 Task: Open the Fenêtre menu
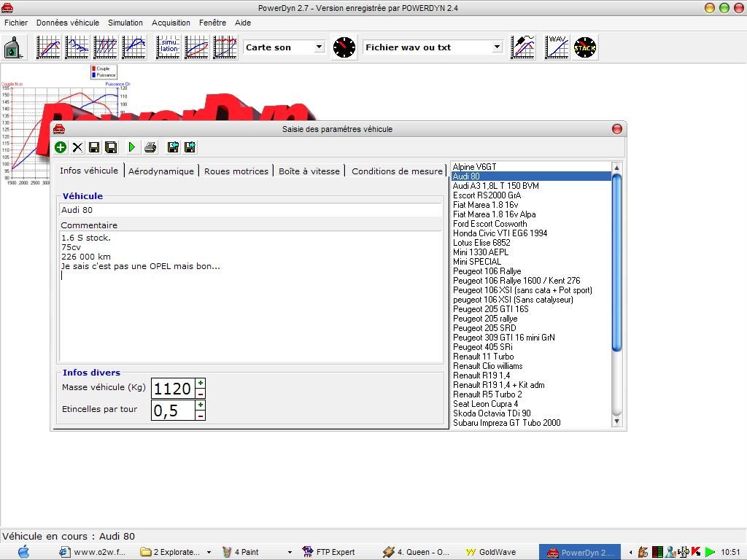(x=212, y=23)
